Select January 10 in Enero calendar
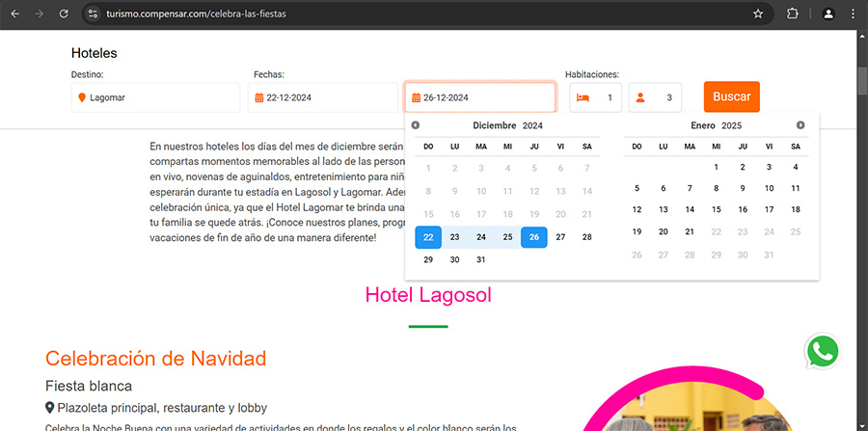 click(769, 189)
